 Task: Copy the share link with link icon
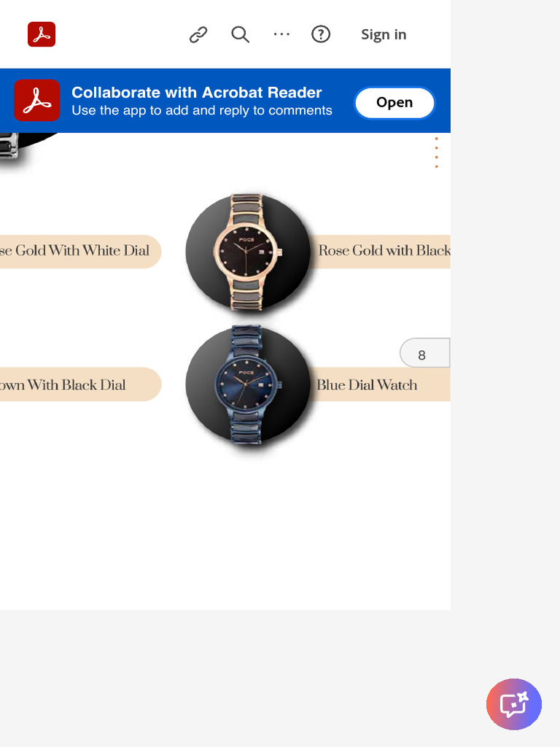[198, 35]
